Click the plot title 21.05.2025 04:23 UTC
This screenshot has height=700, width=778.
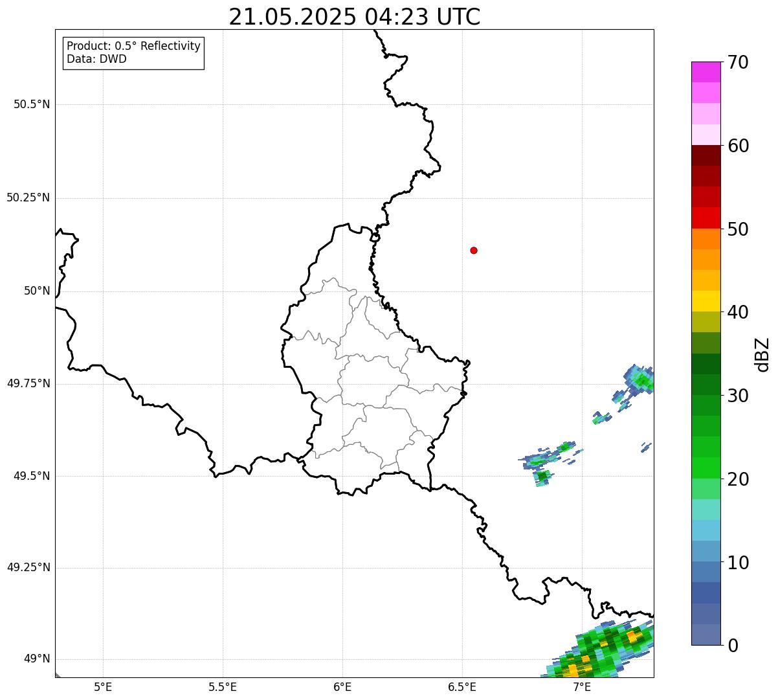click(x=355, y=17)
